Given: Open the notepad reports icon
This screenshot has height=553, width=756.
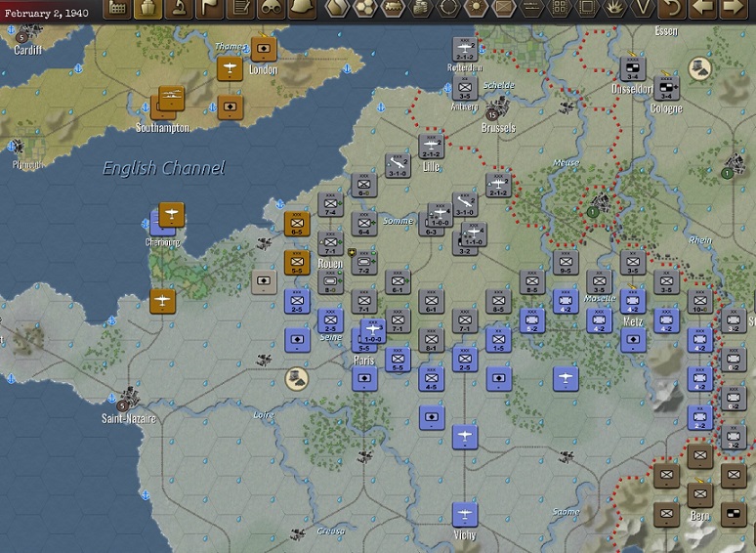Looking at the screenshot, I should (x=240, y=9).
